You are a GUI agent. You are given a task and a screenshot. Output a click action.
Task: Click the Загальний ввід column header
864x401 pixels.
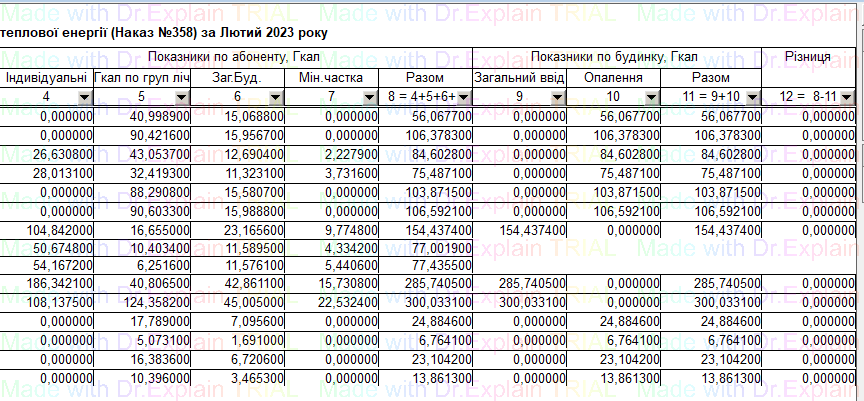pos(519,77)
